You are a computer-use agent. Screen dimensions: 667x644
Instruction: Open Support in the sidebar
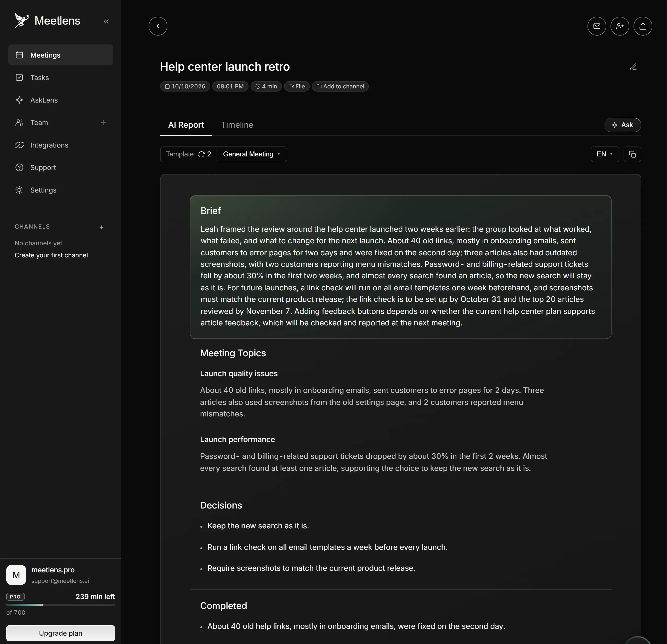tap(61, 167)
